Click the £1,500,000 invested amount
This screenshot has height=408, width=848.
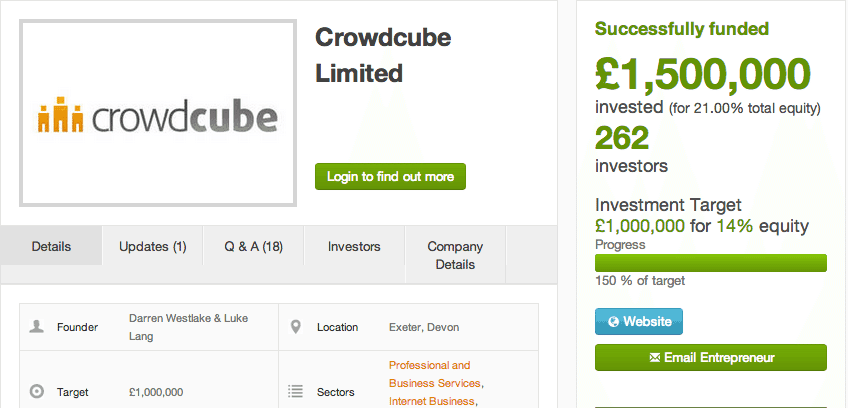click(702, 73)
